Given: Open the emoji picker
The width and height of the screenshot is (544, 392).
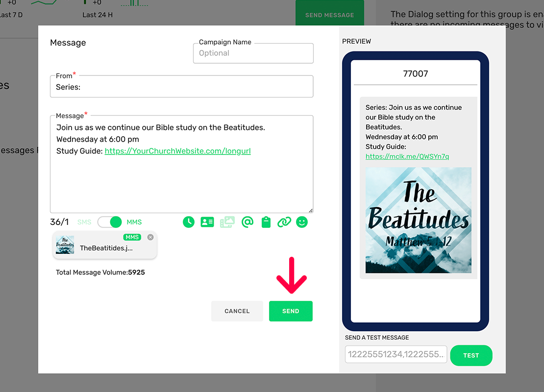Looking at the screenshot, I should pos(302,222).
